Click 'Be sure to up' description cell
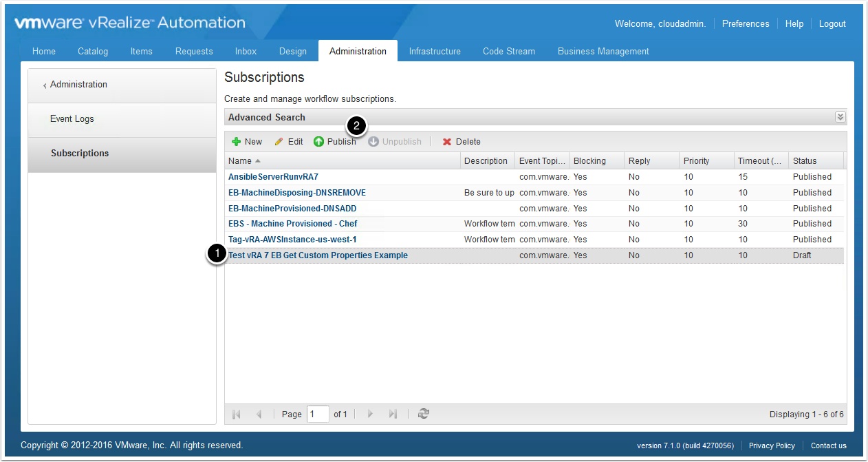Screen dimensions: 868x462 pyautogui.click(x=489, y=193)
